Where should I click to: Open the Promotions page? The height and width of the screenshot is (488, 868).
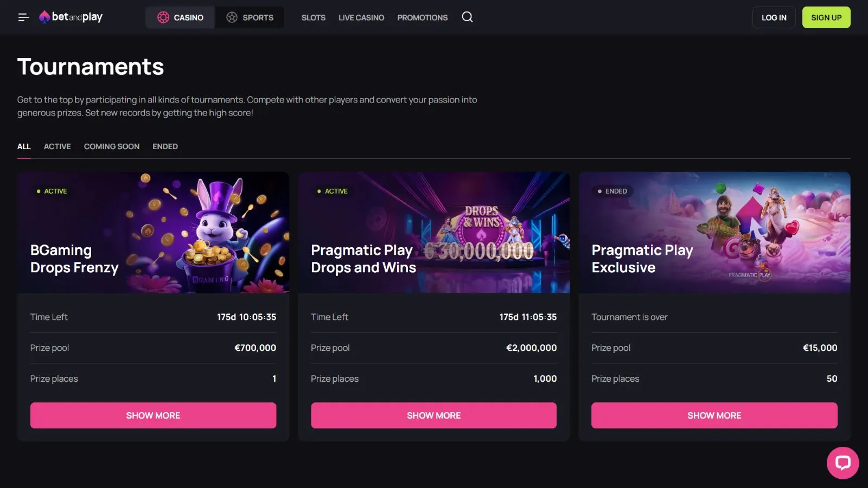pos(423,17)
